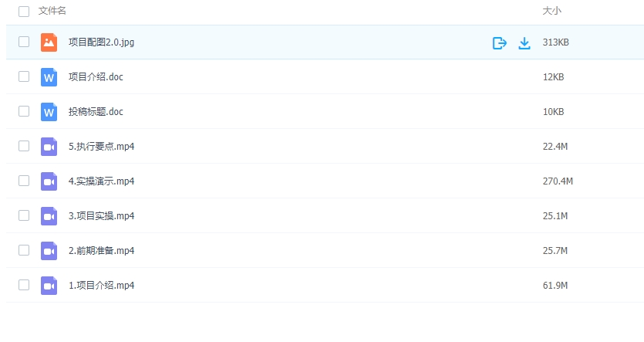
Task: Click the Word icon beside 投稿标题.doc
Action: pyautogui.click(x=49, y=112)
